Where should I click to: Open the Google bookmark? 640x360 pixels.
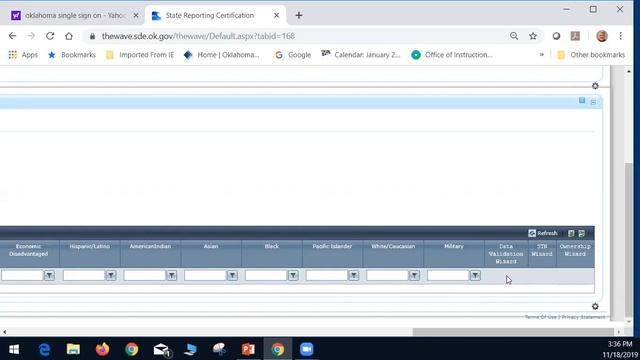pyautogui.click(x=293, y=55)
